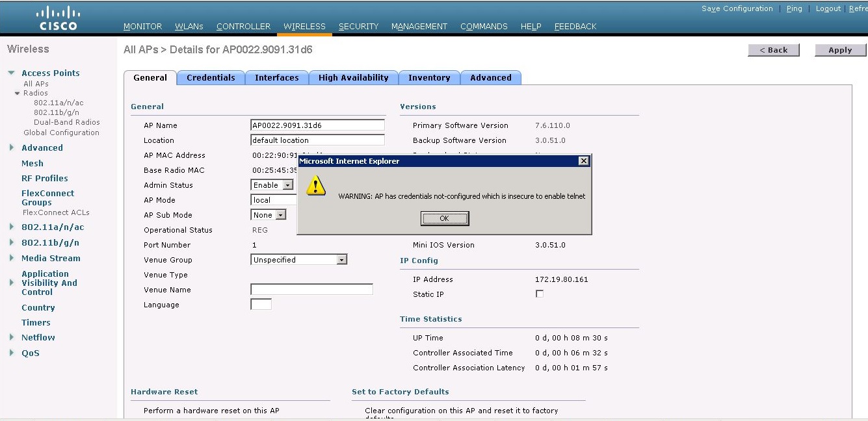Open Timers in the sidebar
Screen dimensions: 868x421
(36, 322)
